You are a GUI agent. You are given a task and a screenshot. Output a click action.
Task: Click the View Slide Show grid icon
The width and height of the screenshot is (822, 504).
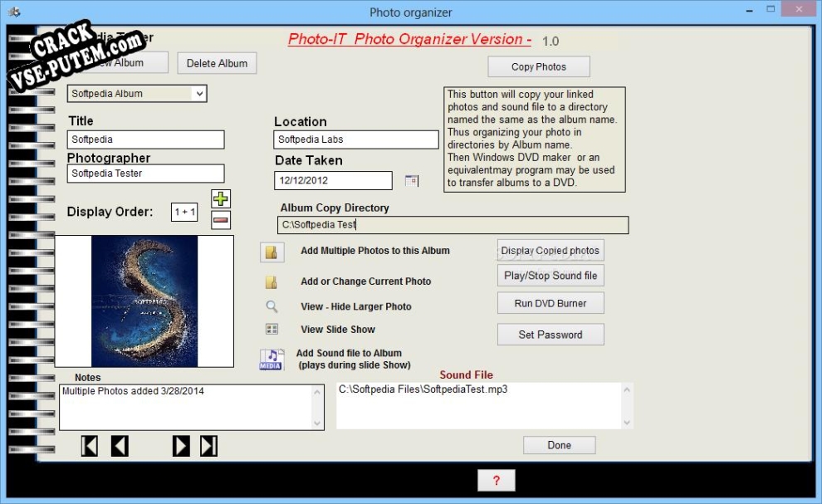point(272,330)
